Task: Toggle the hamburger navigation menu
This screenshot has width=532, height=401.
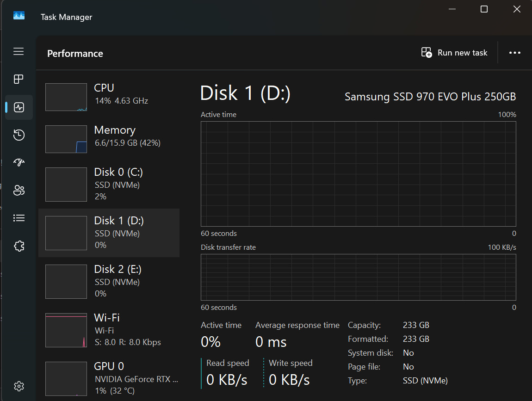Action: tap(19, 51)
